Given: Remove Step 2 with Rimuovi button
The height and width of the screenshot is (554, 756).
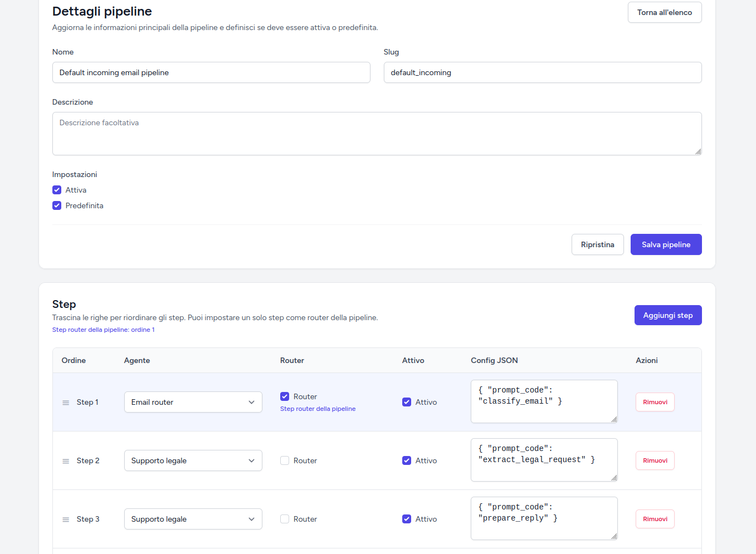Looking at the screenshot, I should 655,460.
